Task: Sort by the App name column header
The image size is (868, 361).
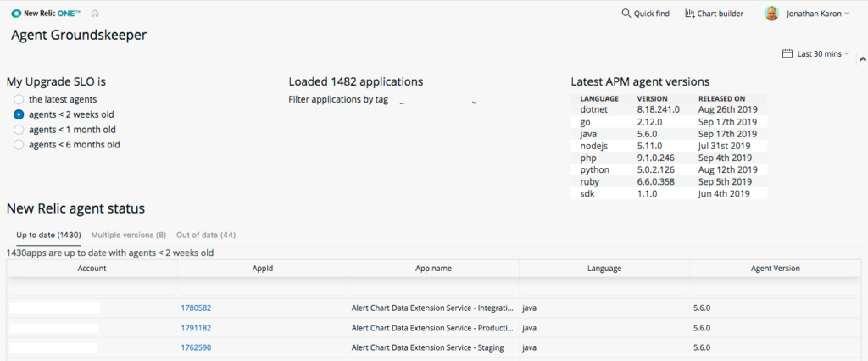Action: [433, 268]
